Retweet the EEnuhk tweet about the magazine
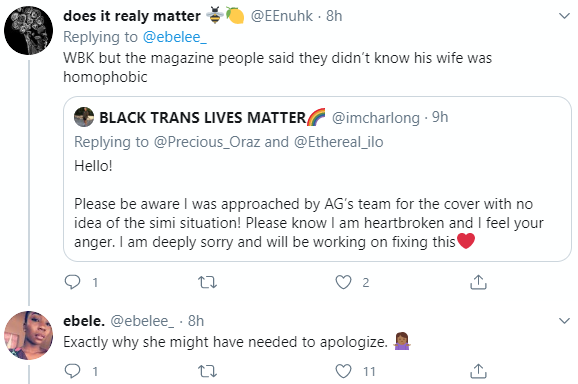Screen dimensions: 578x384 pos(207,283)
